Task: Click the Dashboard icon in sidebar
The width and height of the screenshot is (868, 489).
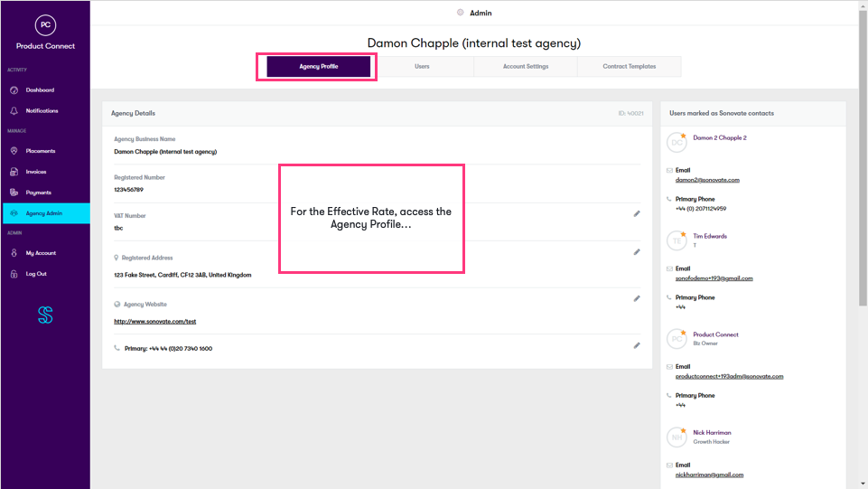Action: [x=14, y=90]
